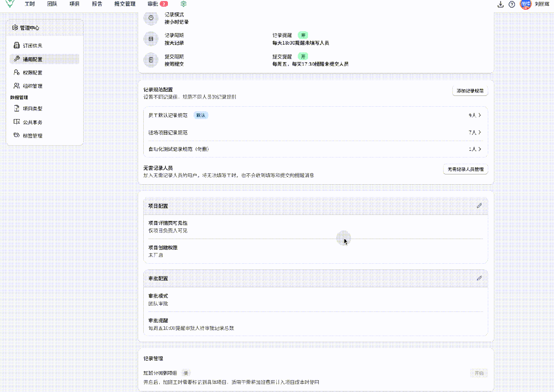Click the 组织管理 people icon
The width and height of the screenshot is (554, 392).
pyautogui.click(x=16, y=86)
